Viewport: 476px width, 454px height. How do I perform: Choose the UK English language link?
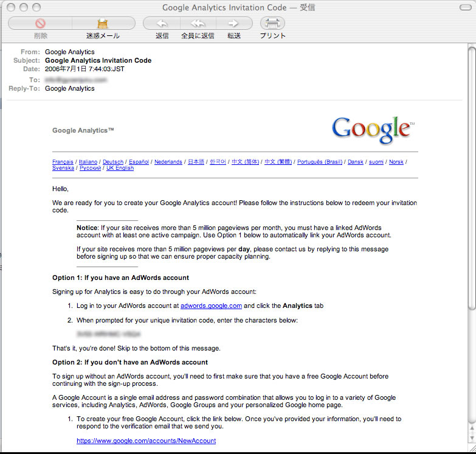(120, 168)
